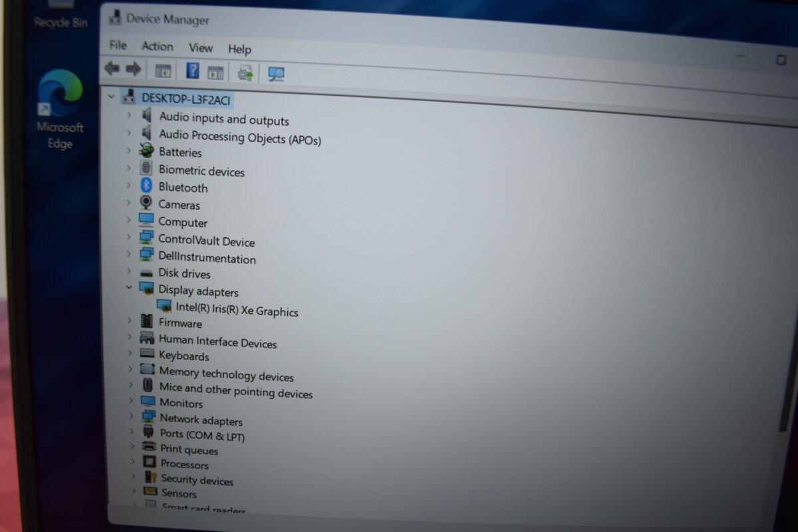Select the Print queues label
This screenshot has width=798, height=532.
(189, 450)
